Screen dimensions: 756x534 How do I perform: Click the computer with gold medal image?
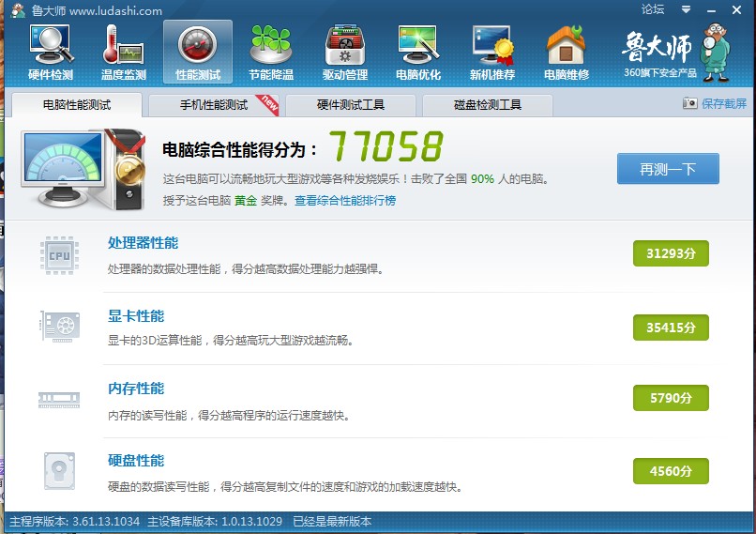(83, 169)
